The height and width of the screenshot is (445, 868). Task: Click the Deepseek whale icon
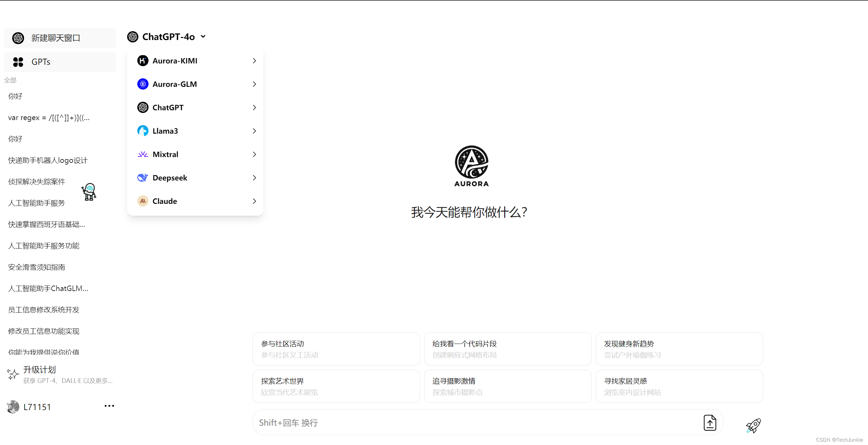coord(143,178)
